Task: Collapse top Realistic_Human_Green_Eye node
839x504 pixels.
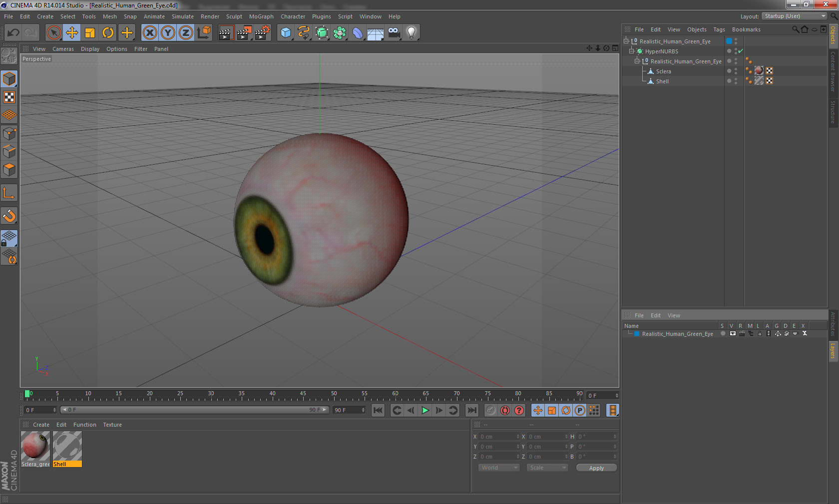Action: (626, 41)
